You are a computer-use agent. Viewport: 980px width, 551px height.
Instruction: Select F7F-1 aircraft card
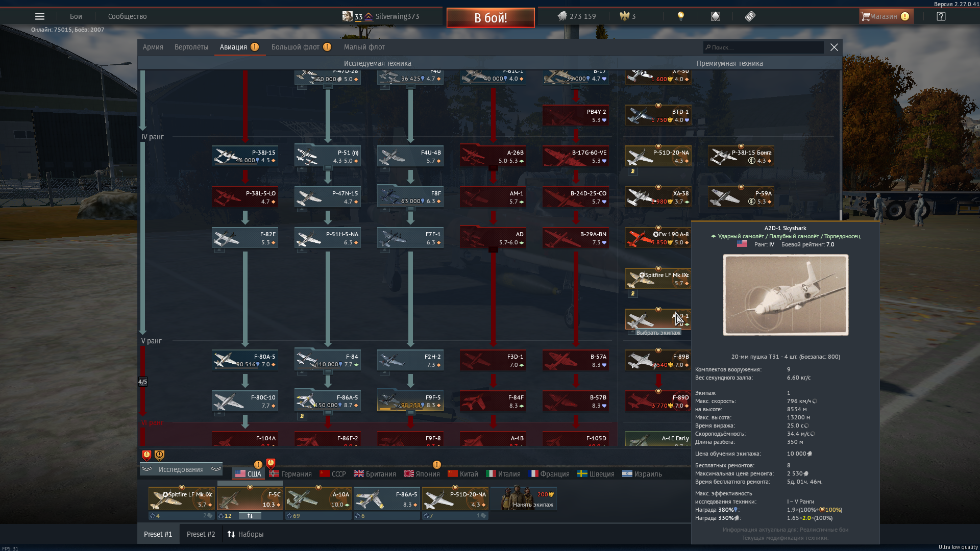point(410,238)
